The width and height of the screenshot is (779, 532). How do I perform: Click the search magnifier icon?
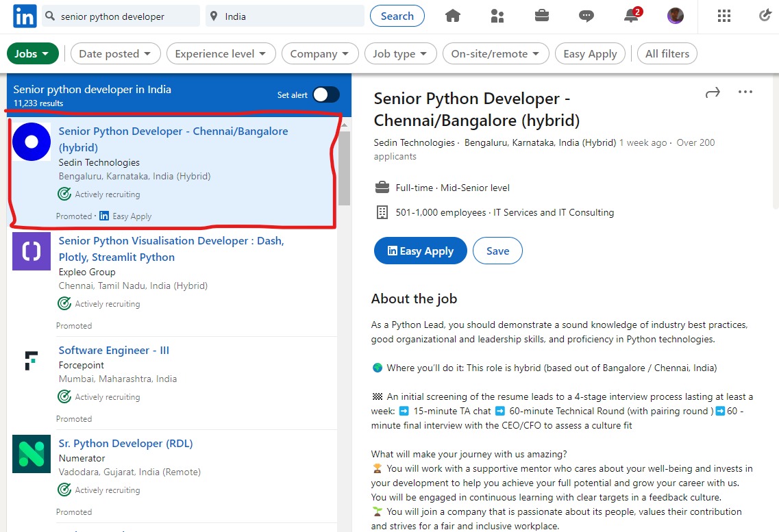tap(50, 16)
